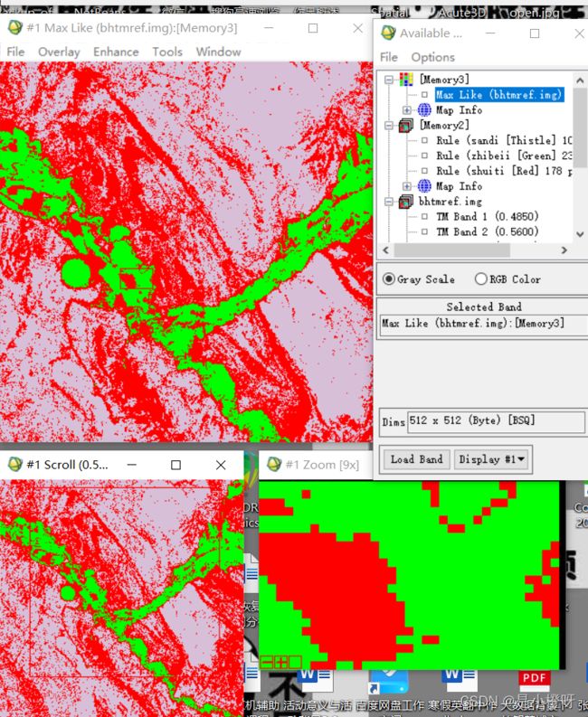The image size is (588, 717).
Task: Click band list horizontal scroll left arrow
Action: (385, 250)
